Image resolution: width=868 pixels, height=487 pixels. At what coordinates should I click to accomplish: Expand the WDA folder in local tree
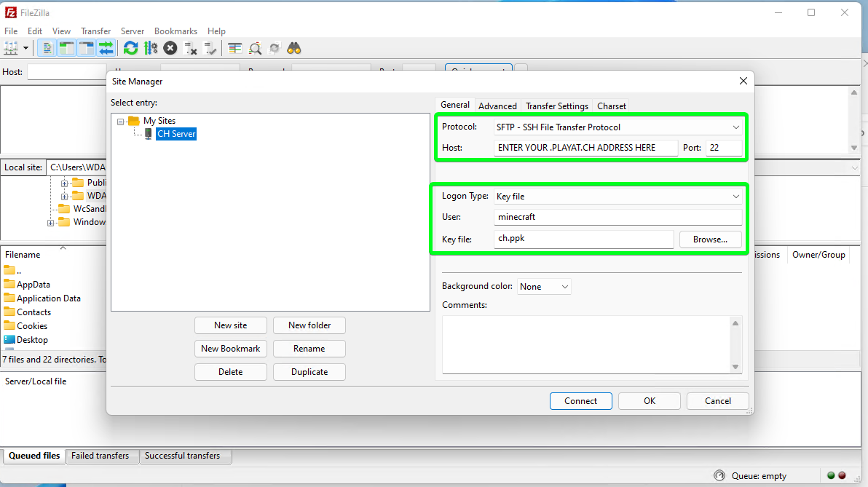(x=64, y=197)
